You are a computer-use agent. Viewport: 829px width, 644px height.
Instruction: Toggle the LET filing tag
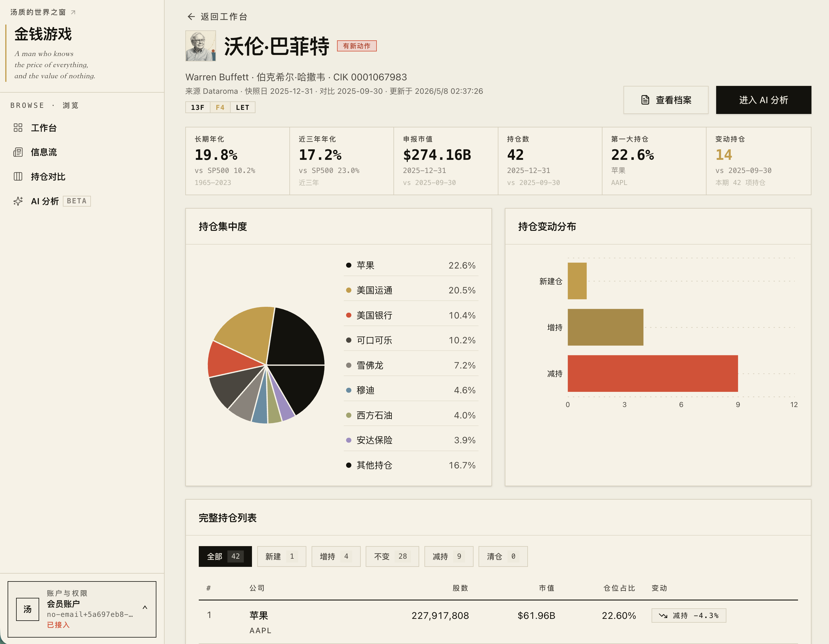243,108
